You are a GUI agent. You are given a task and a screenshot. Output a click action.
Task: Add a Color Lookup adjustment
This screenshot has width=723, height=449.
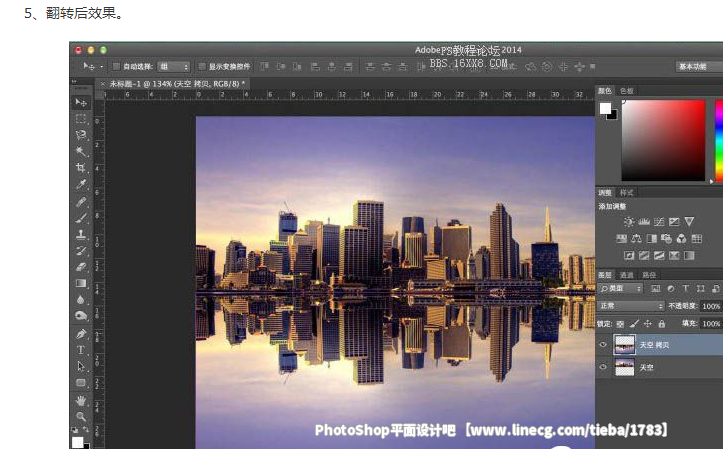(x=697, y=238)
